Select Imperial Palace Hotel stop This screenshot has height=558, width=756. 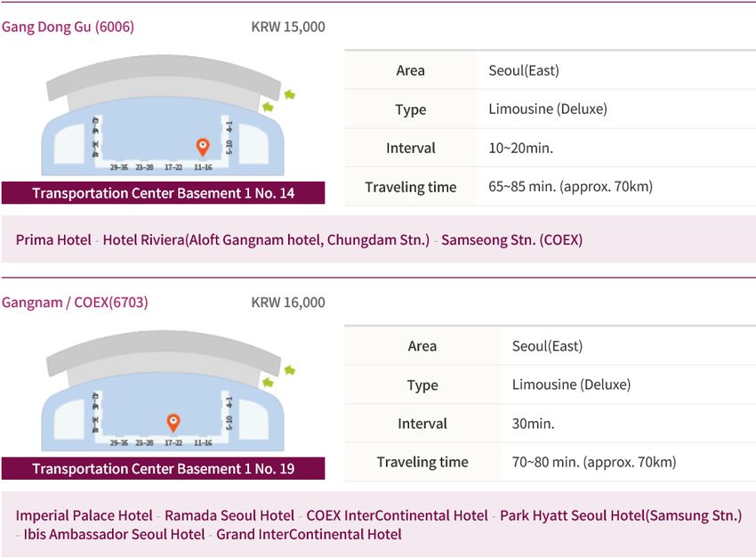84,515
